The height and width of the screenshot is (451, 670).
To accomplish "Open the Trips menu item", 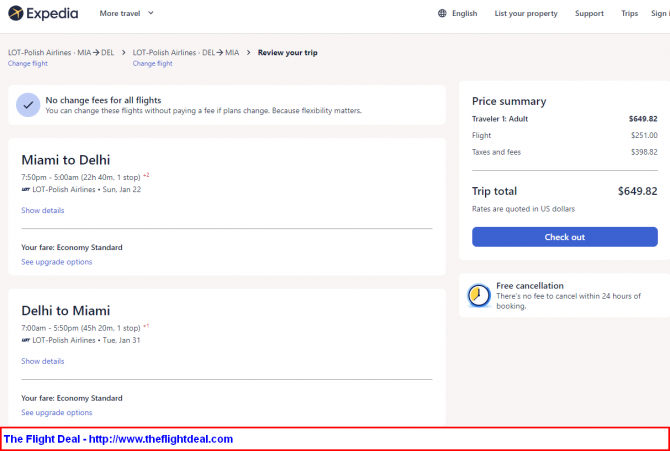I will pos(629,13).
